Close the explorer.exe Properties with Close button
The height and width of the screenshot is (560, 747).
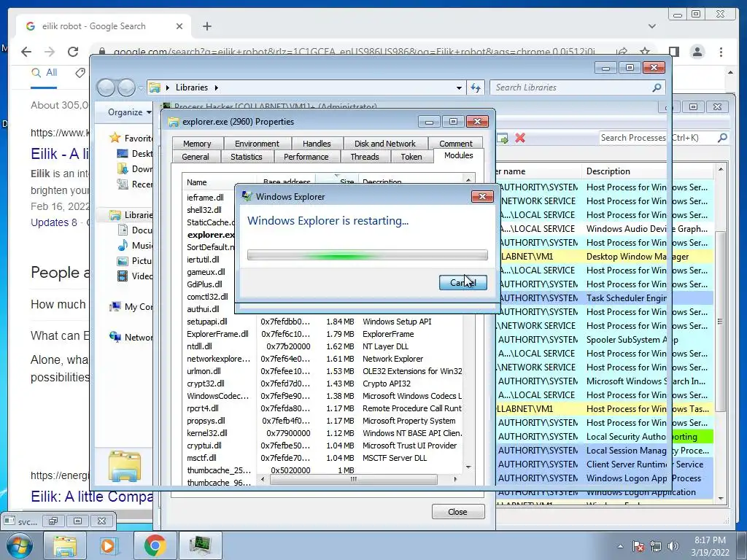[458, 512]
